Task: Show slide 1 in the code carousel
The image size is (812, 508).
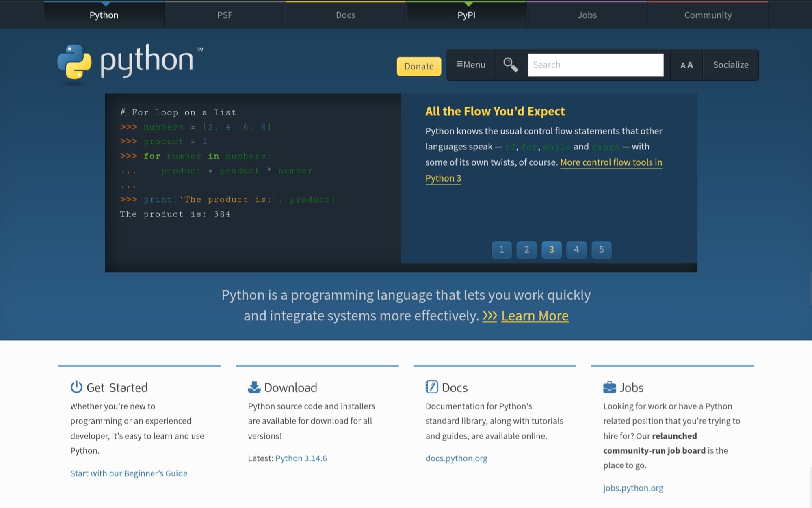Action: pos(502,250)
